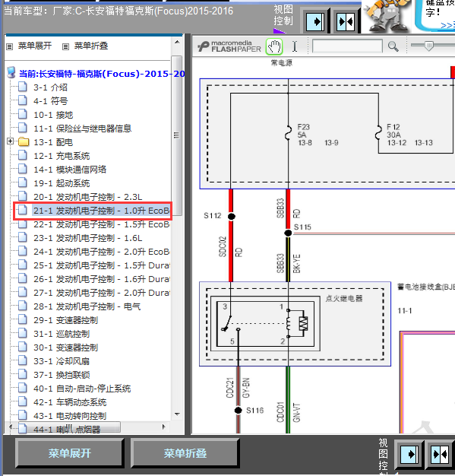This screenshot has width=455, height=476.
Task: Click the page icon next to 12-1 充电系统
Action: [x=23, y=155]
